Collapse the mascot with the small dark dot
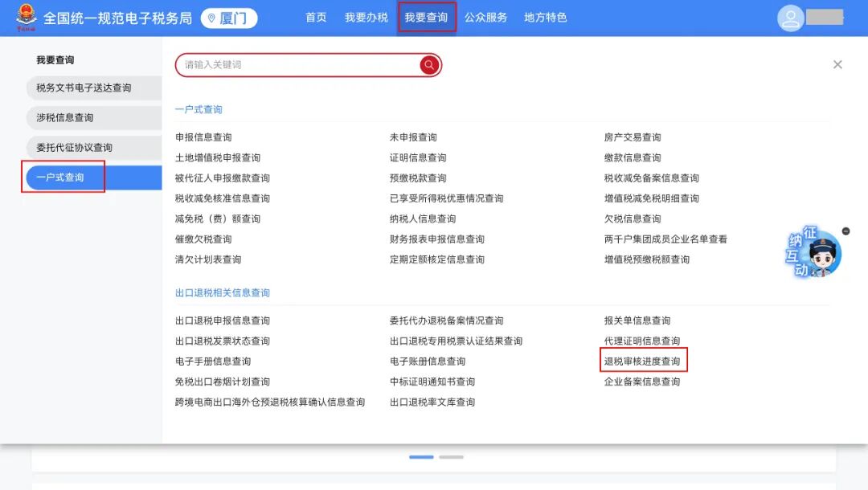 (x=845, y=231)
